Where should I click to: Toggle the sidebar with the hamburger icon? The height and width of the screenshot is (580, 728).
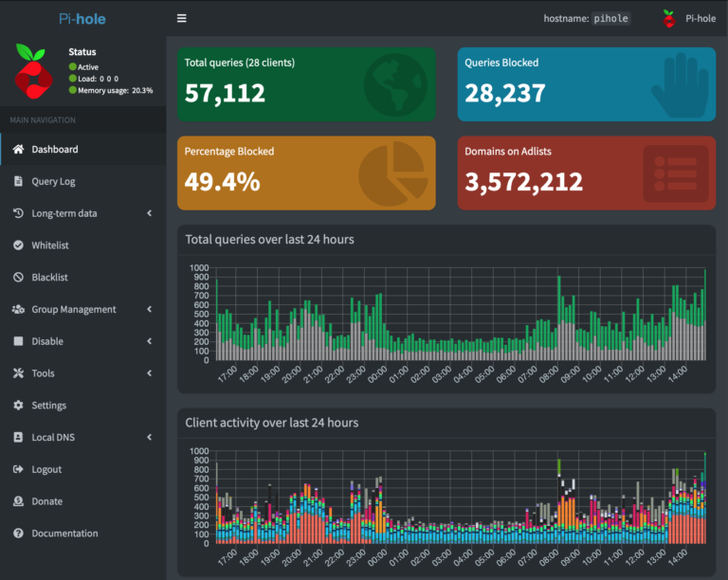coord(182,18)
